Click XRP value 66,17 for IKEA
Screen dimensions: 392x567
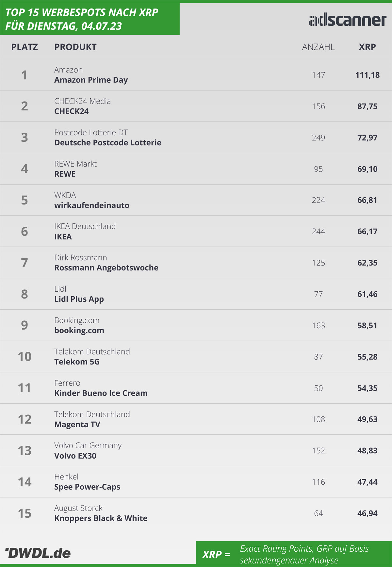tap(367, 232)
